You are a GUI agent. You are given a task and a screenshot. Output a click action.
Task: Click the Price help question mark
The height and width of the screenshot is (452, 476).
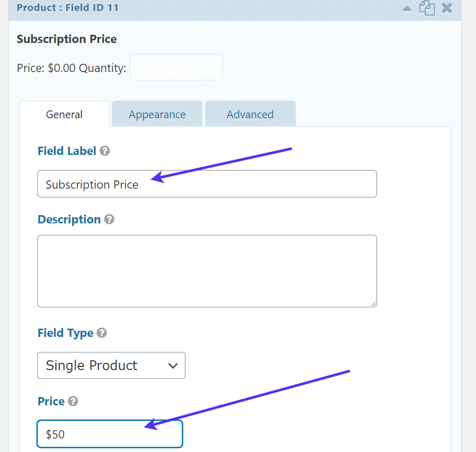(73, 401)
